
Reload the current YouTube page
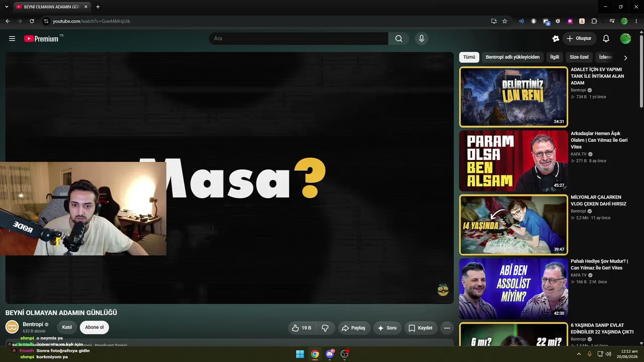click(32, 21)
